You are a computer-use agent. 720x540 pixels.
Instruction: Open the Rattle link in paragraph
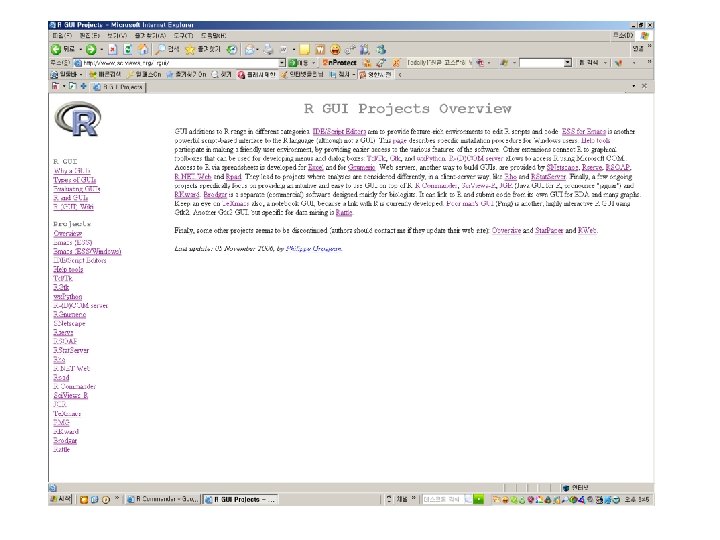click(x=344, y=212)
